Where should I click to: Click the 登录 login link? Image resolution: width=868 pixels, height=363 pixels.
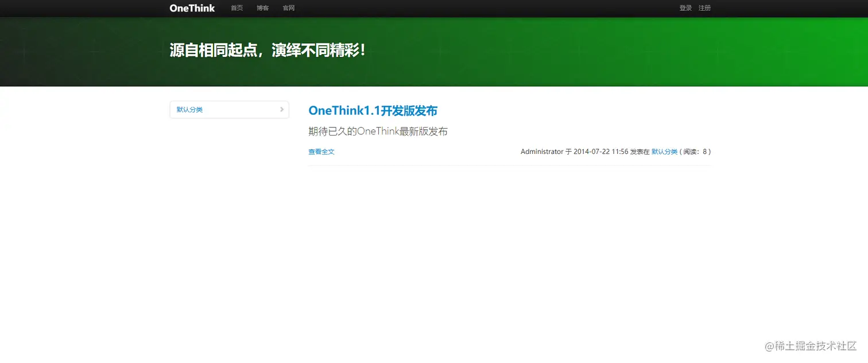click(x=685, y=8)
